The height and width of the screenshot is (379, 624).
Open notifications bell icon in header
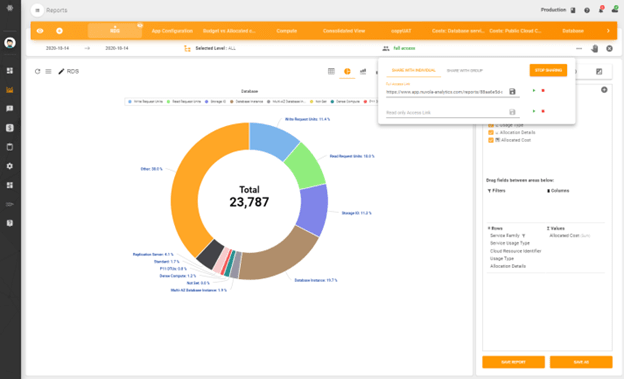(x=601, y=10)
